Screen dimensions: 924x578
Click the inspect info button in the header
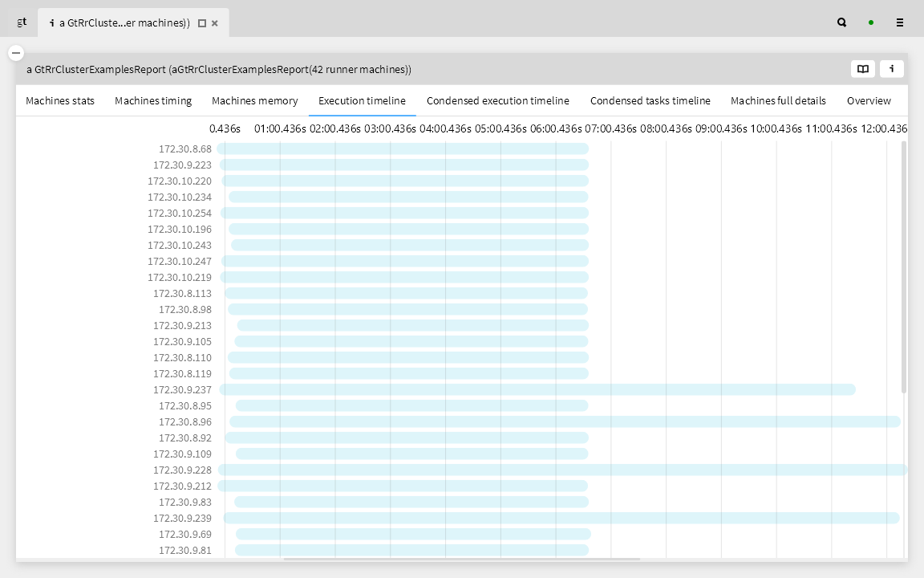(x=892, y=69)
